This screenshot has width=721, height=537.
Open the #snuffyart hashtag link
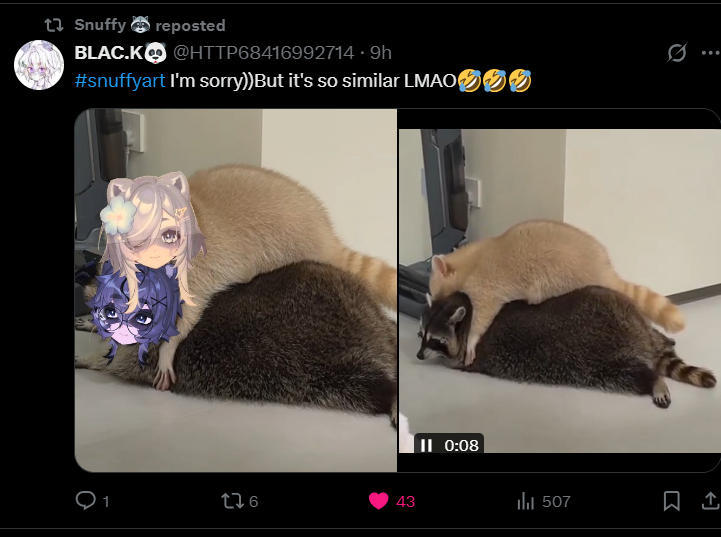[x=120, y=81]
